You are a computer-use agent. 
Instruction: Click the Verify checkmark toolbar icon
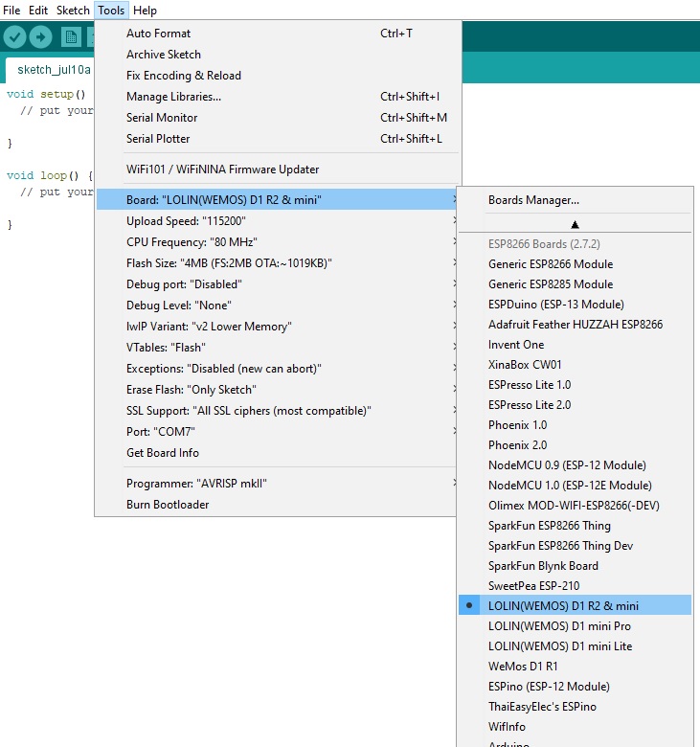[x=14, y=37]
